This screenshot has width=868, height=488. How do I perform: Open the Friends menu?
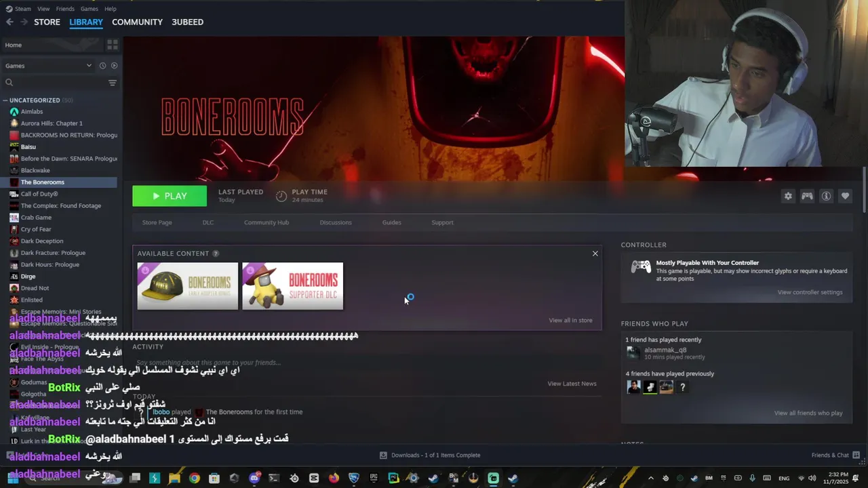tap(65, 9)
